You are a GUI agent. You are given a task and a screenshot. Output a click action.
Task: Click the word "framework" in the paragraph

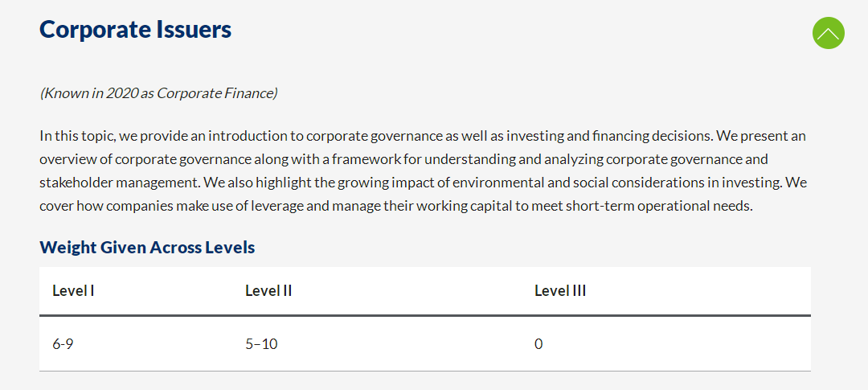367,159
